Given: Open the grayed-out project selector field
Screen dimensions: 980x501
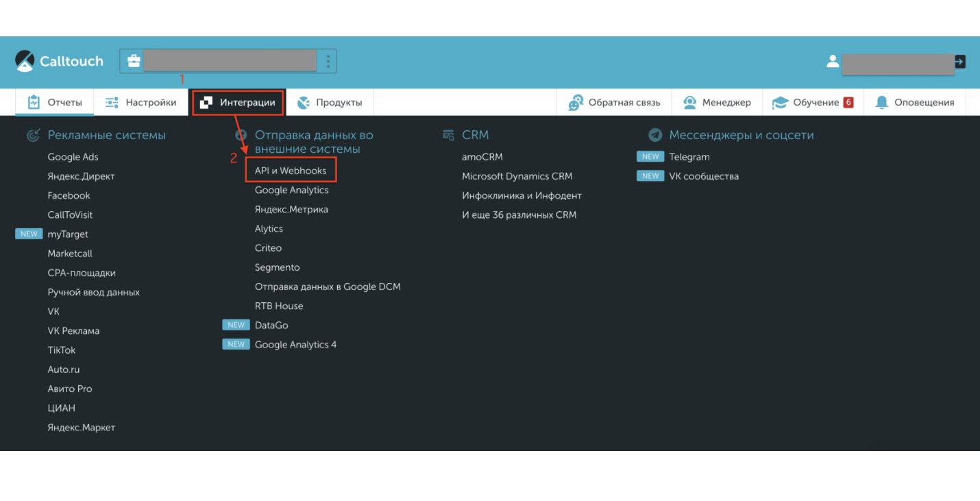Looking at the screenshot, I should click(x=230, y=61).
